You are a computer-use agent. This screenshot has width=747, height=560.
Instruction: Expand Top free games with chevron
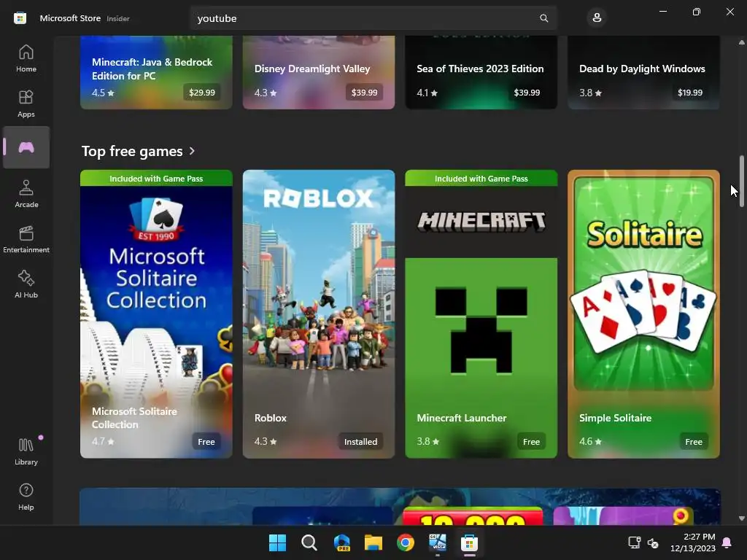(192, 151)
